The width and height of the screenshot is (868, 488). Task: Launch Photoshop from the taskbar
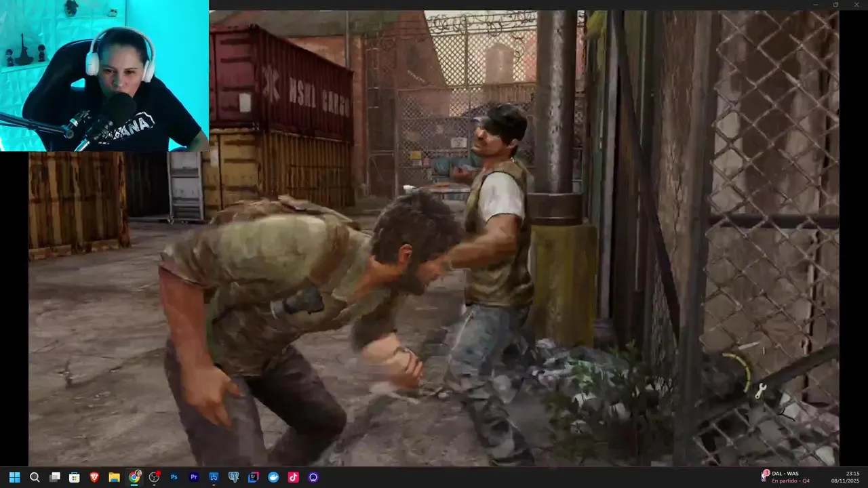tap(174, 477)
